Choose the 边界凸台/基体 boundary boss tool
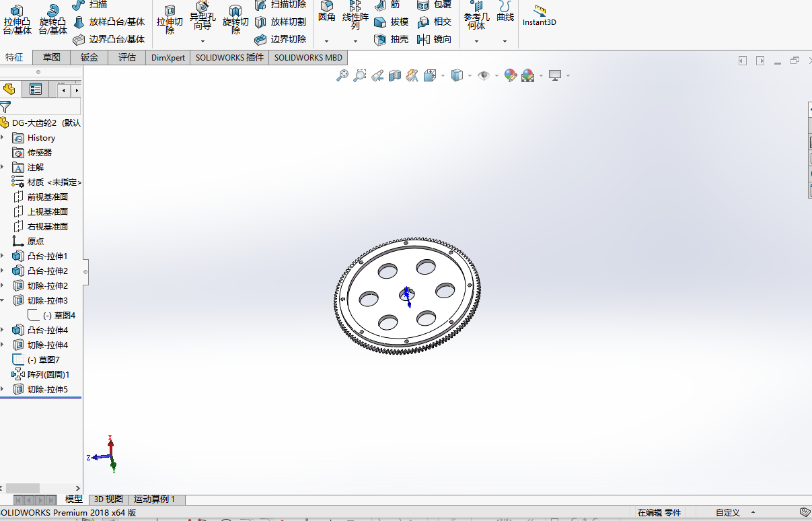Viewport: 812px width, 521px height. 109,39
